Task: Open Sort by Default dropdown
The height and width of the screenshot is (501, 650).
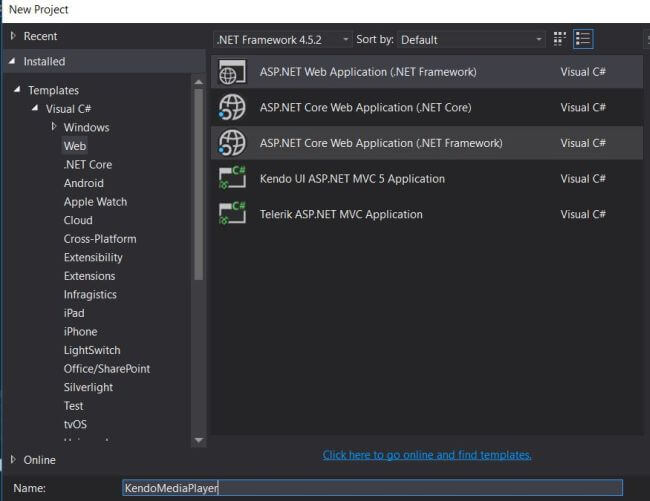Action: (471, 40)
